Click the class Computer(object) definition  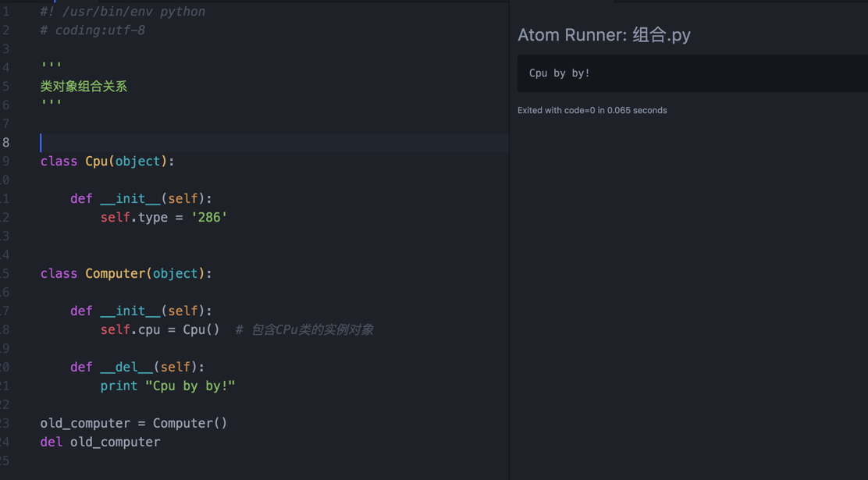click(125, 273)
